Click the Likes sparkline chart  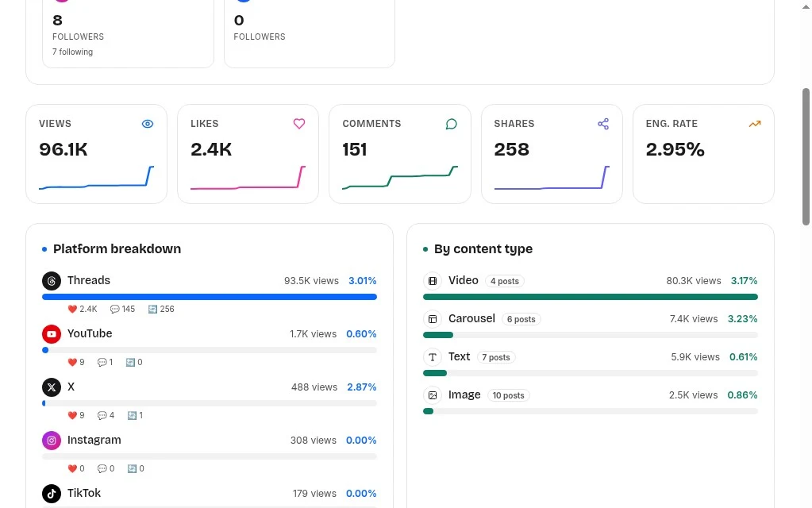(x=248, y=178)
